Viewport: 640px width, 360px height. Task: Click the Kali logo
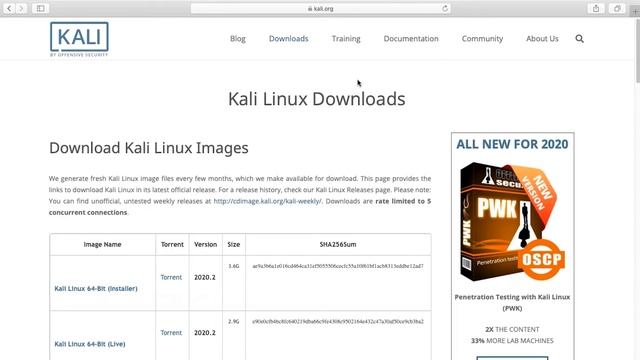79,39
